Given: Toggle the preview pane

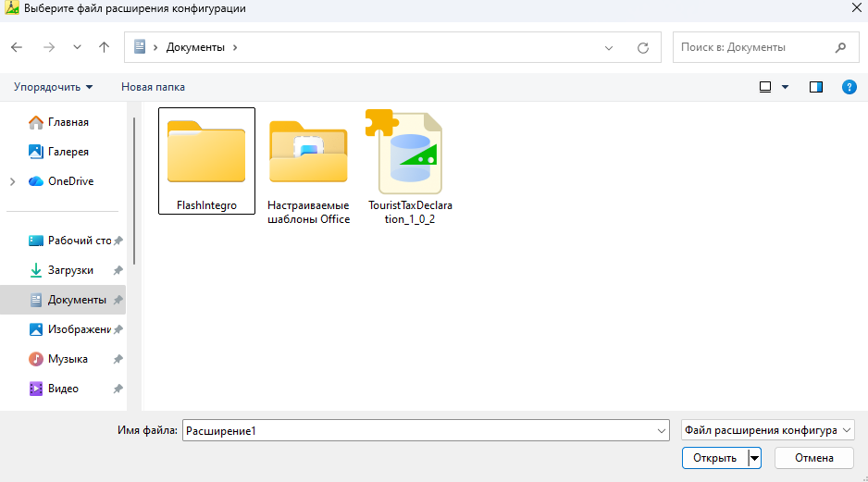Looking at the screenshot, I should [x=816, y=87].
